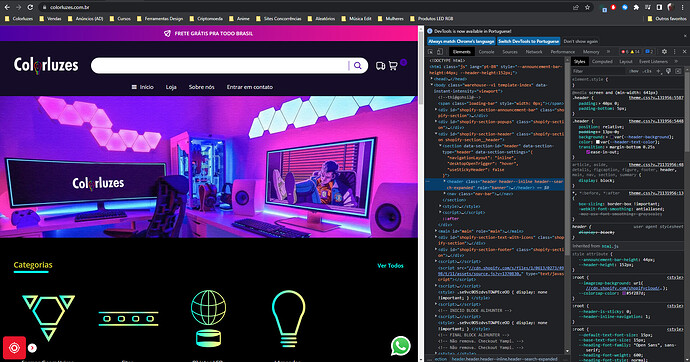690x362 pixels.
Task: Add a new style rule with plus icon
Action: click(x=659, y=71)
